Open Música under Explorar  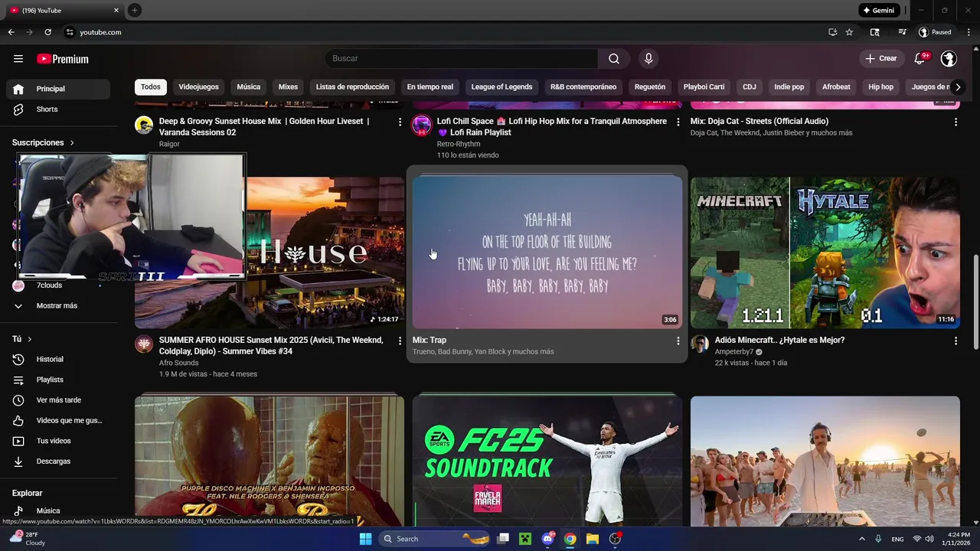58,511
